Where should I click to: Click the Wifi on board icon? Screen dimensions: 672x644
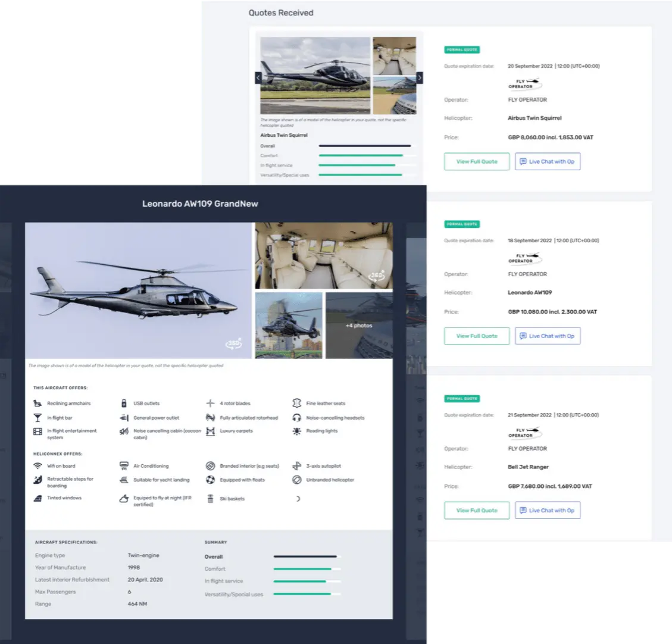click(37, 466)
